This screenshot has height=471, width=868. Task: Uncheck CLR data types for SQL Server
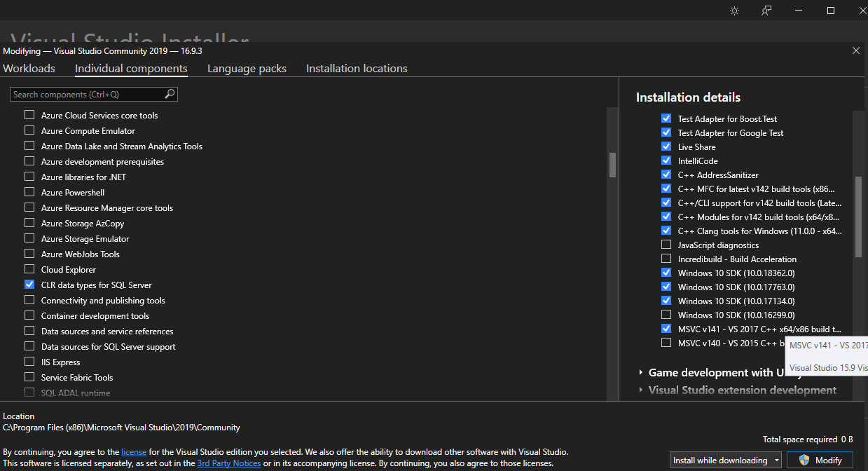click(29, 285)
